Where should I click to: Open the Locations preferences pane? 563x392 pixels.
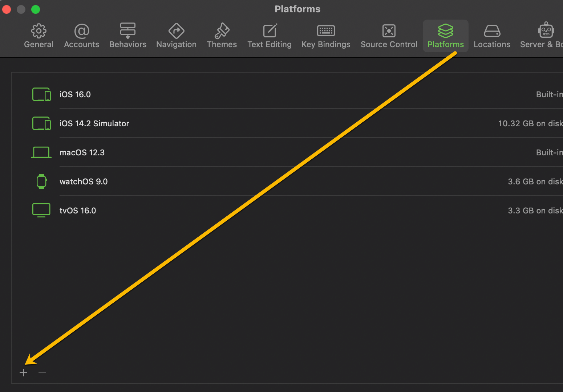pyautogui.click(x=492, y=35)
